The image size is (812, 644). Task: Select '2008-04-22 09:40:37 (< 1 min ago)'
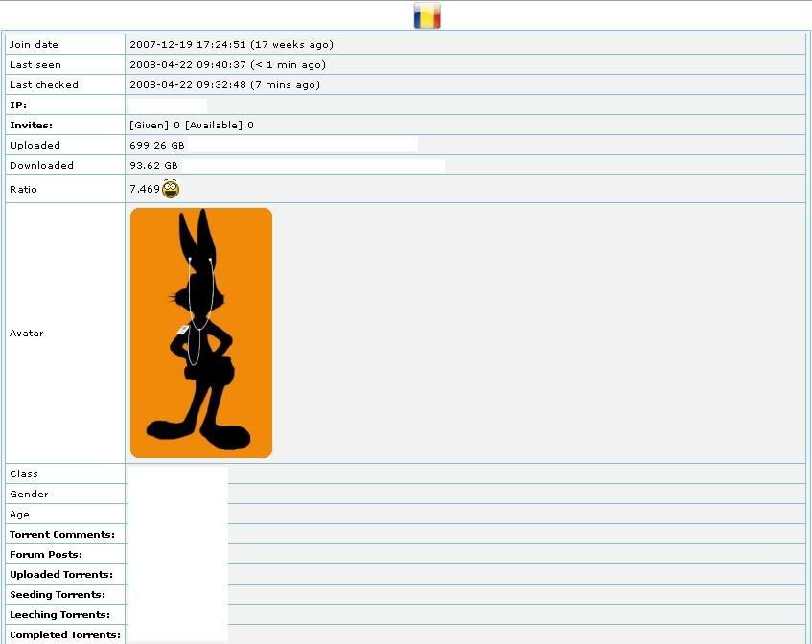(x=228, y=65)
